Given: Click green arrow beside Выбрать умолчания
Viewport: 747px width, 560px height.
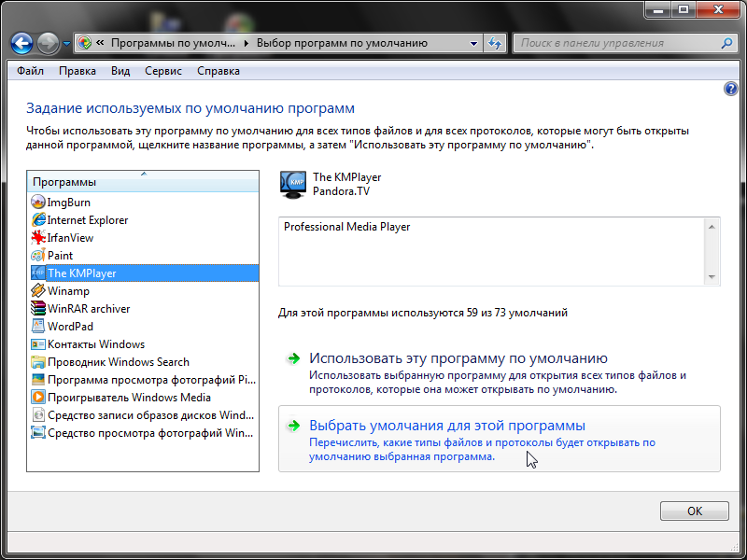Looking at the screenshot, I should (x=293, y=426).
